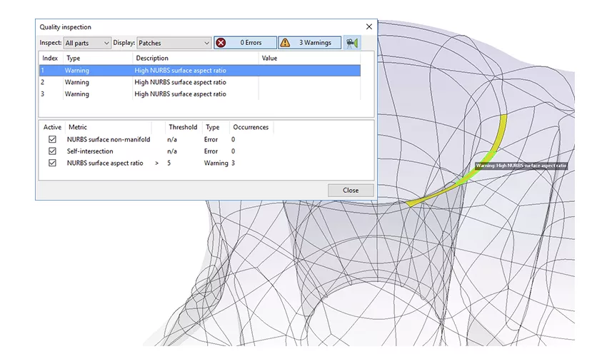Expand the Display 'Patches' dropdown
Image resolution: width=607 pixels, height=364 pixels.
(174, 44)
